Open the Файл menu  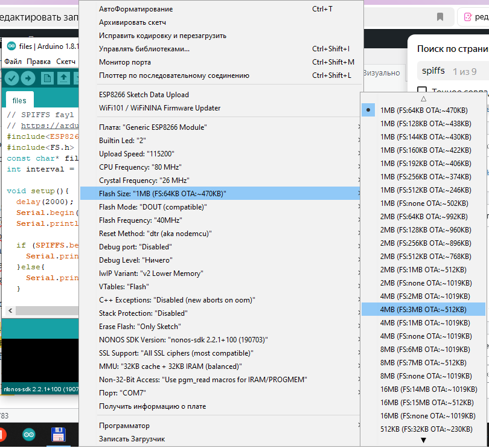point(13,62)
